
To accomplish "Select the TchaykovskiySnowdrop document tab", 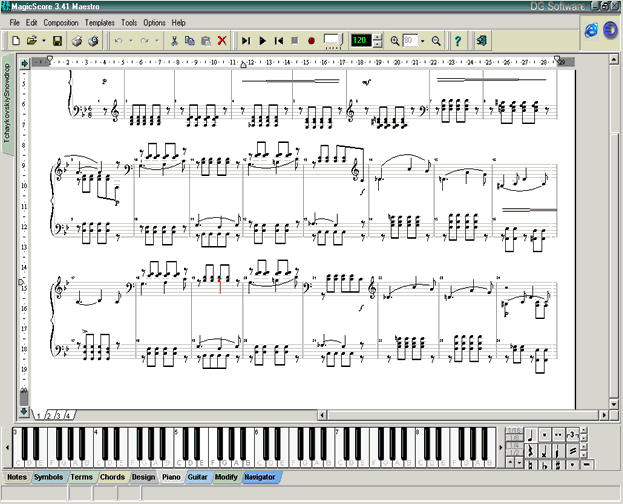I will pos(7,104).
